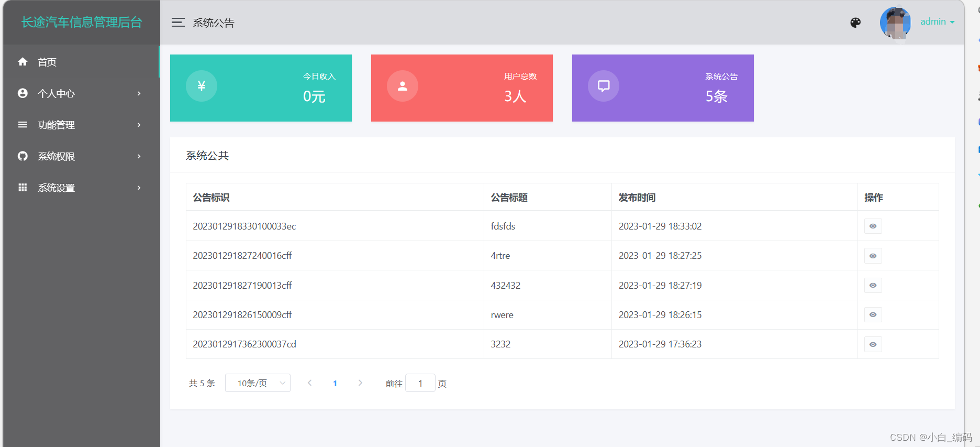Screen dimensions: 980x447
Task: Click the 系统公告 breadcrumb title
Action: [214, 23]
